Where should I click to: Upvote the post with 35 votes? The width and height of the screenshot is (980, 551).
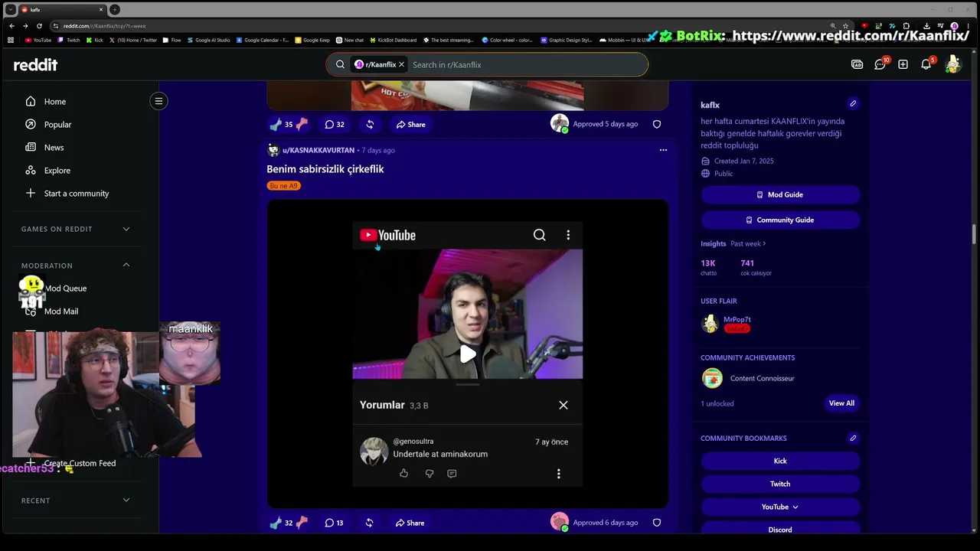click(276, 124)
